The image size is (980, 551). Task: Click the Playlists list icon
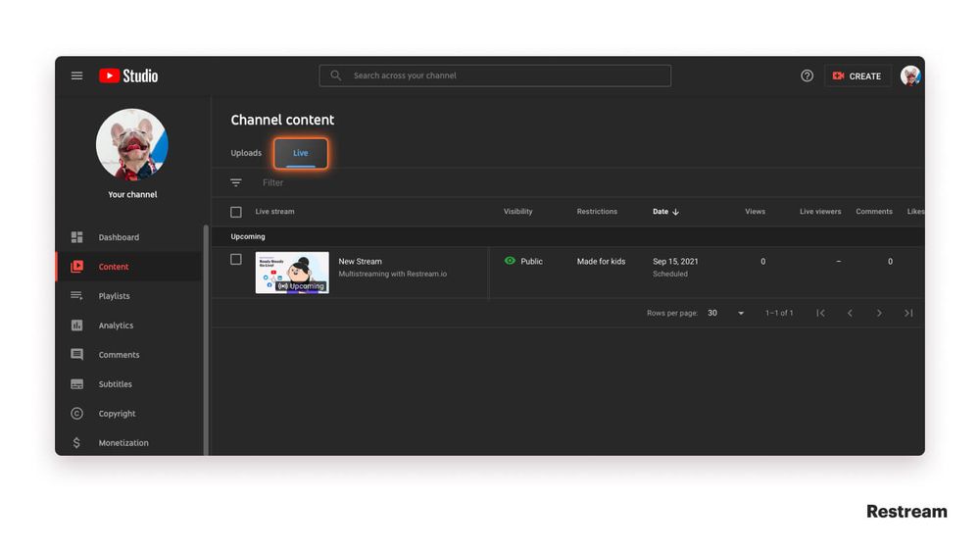tap(76, 296)
